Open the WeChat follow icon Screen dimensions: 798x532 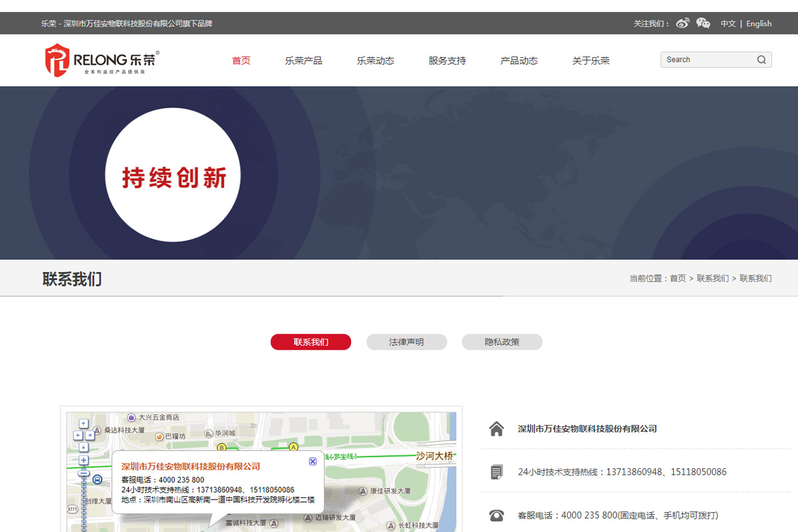703,23
